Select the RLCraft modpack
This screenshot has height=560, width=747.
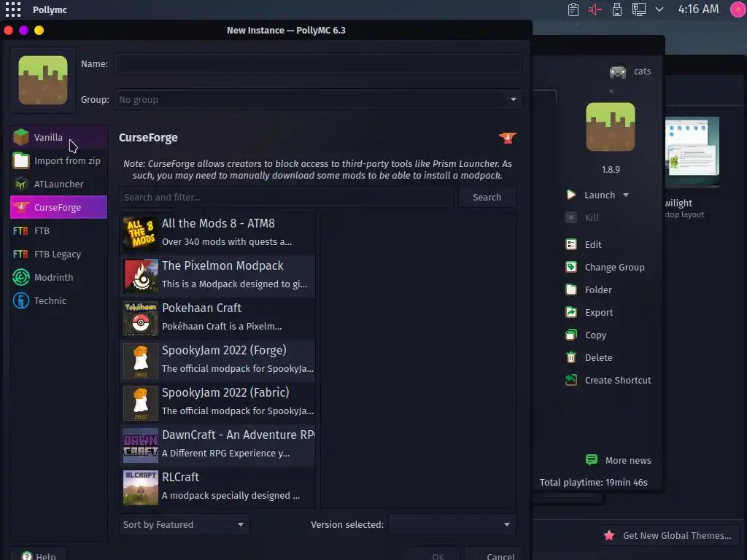219,487
